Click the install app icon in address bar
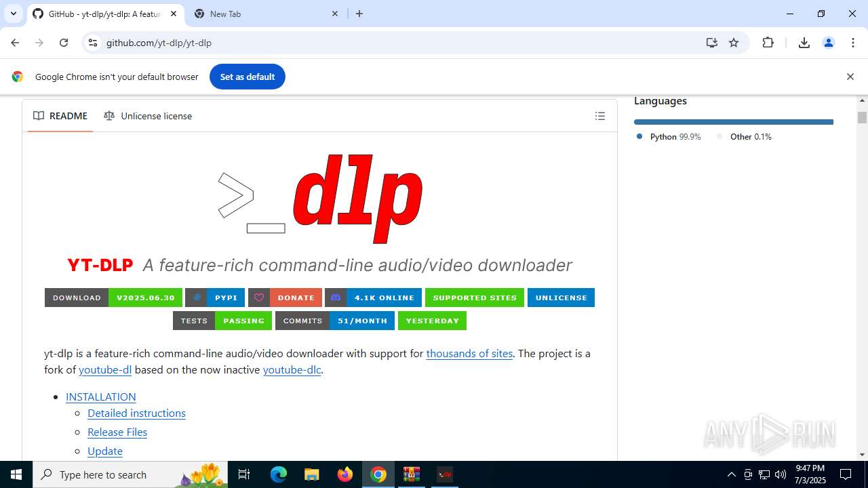This screenshot has height=488, width=868. [711, 43]
